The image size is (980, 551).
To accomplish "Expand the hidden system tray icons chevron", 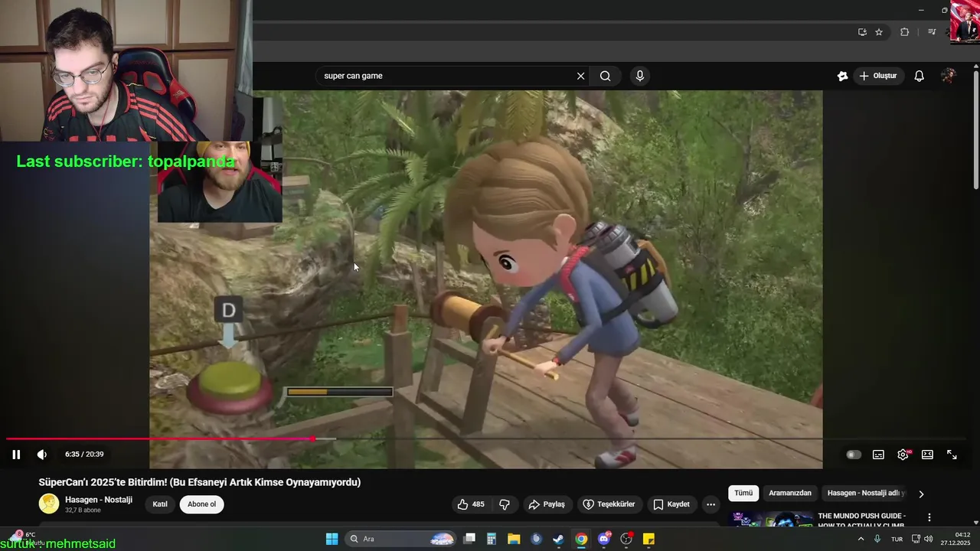I will (861, 539).
